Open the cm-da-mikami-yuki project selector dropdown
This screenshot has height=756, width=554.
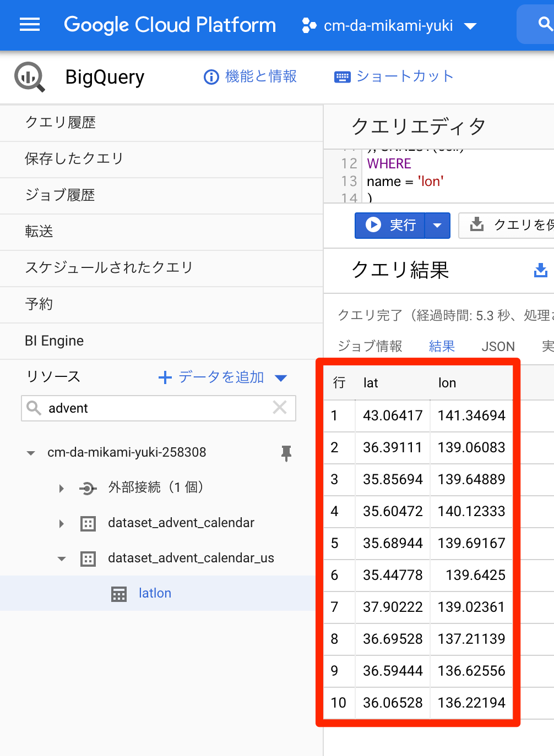[x=471, y=25]
